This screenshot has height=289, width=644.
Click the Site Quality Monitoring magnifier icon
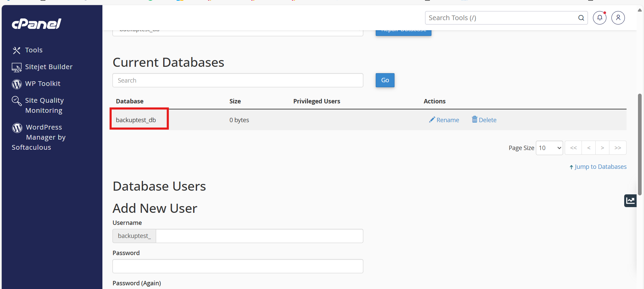16,101
